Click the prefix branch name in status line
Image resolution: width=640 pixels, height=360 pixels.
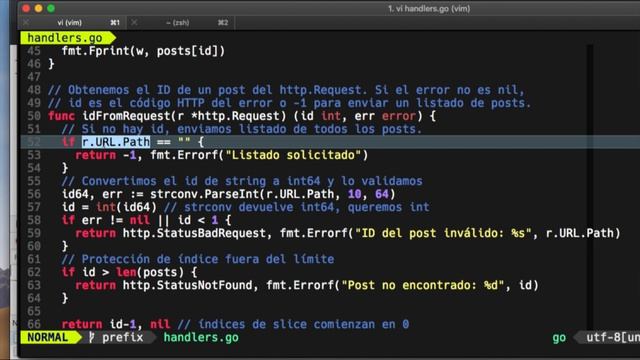coord(122,338)
